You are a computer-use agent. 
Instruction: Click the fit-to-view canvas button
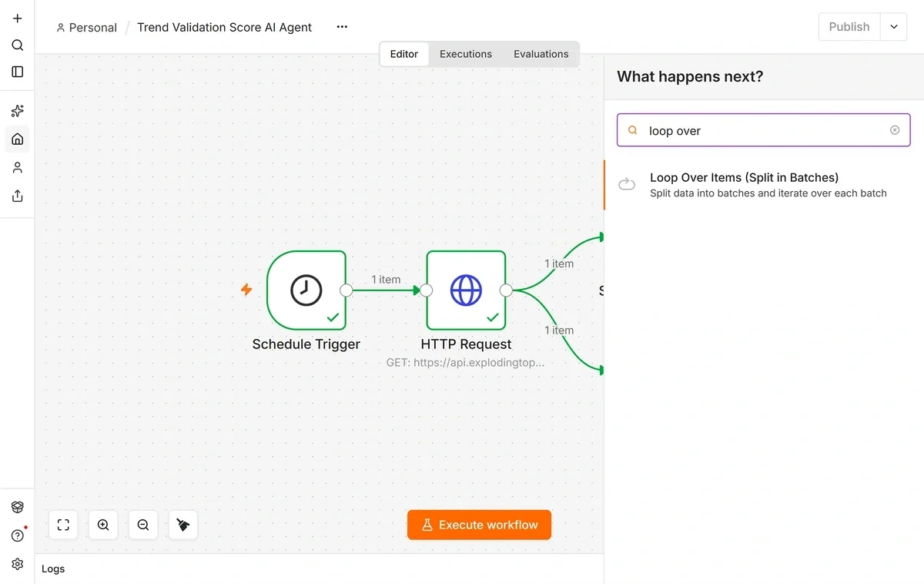[63, 525]
